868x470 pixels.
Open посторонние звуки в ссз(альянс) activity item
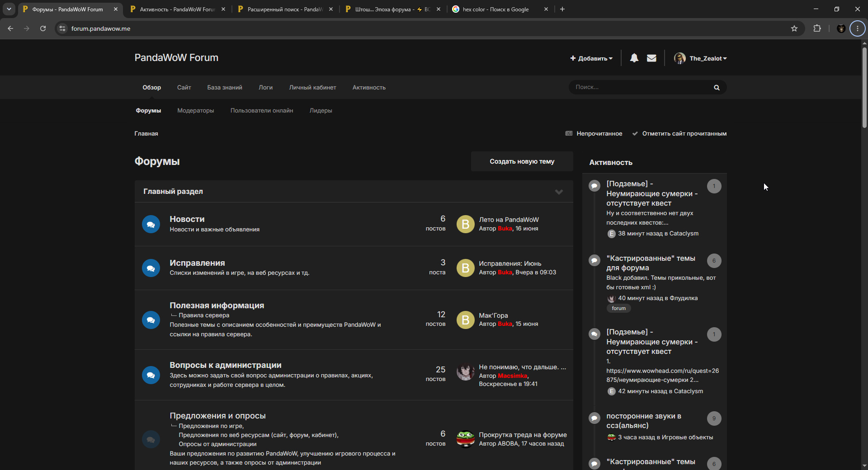tap(644, 421)
